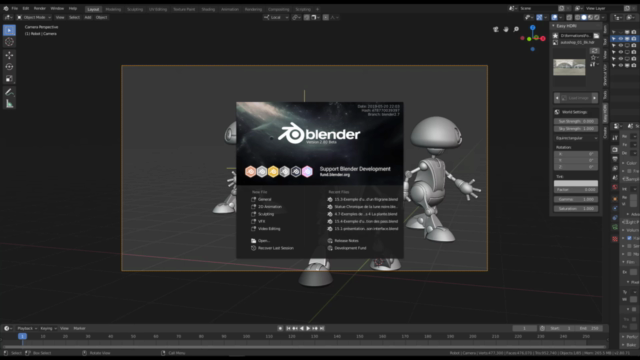This screenshot has width=640, height=360.
Task: Jump to the first frame
Action: [x=288, y=328]
